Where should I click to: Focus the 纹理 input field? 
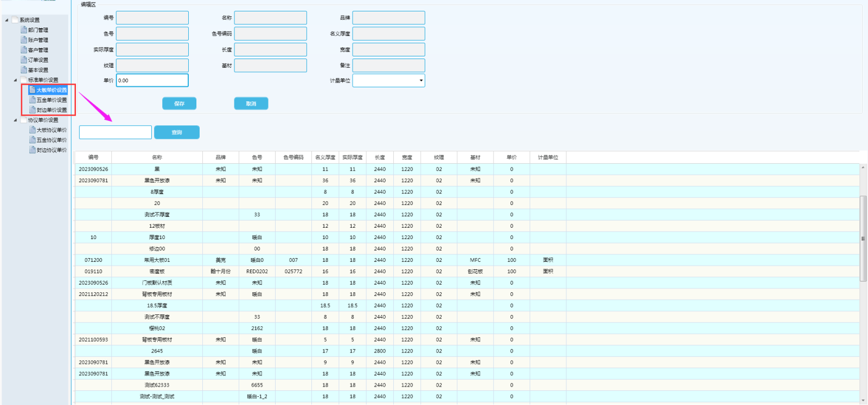[x=152, y=65]
